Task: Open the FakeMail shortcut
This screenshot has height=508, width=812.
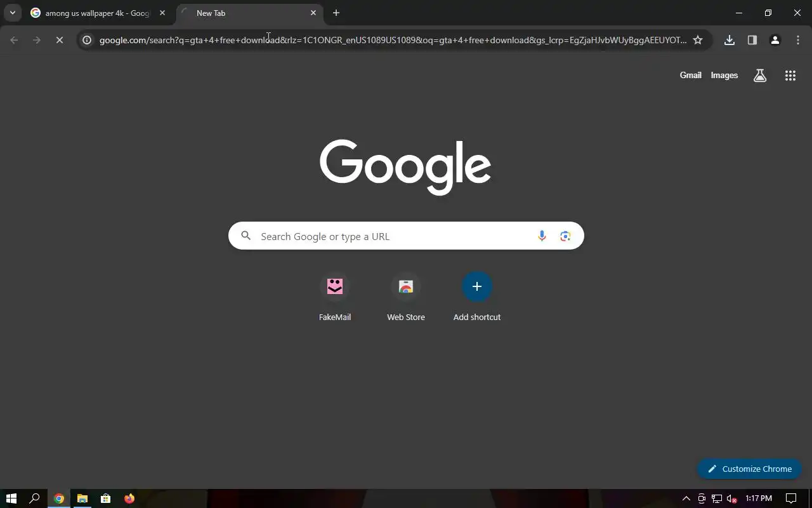Action: 335,297
